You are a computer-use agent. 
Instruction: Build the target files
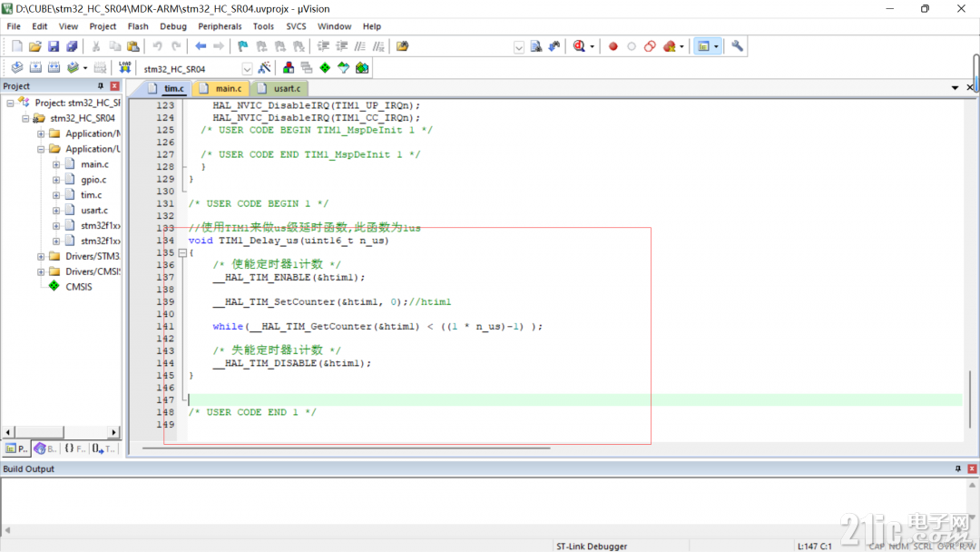click(35, 67)
